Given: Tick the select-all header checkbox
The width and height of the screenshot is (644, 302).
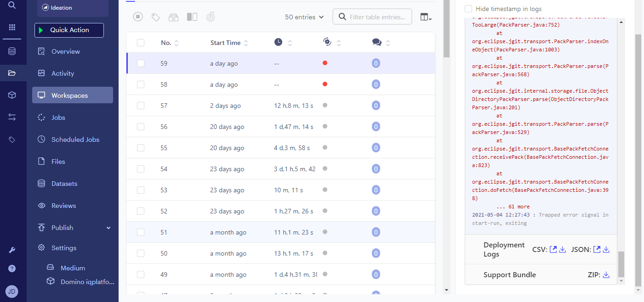Looking at the screenshot, I should [x=141, y=43].
